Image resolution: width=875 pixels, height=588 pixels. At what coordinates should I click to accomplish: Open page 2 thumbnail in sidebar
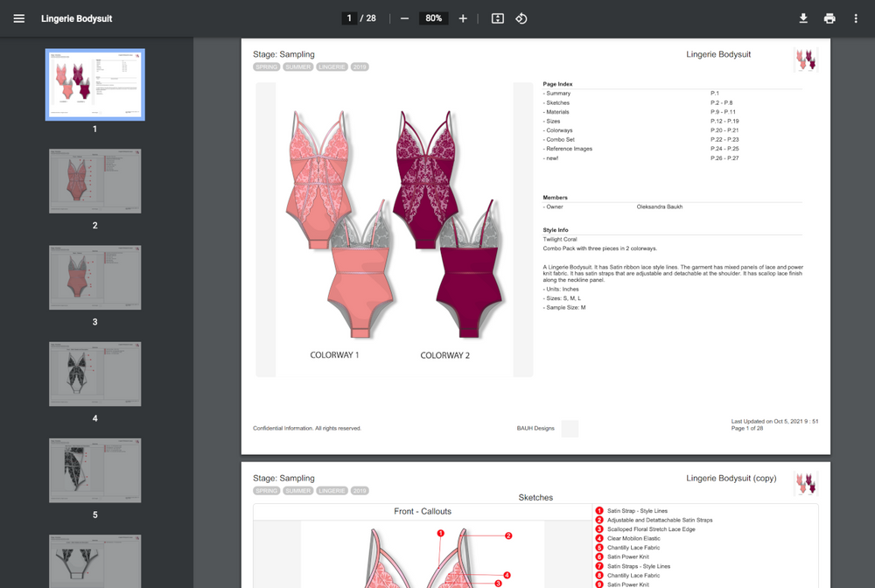(95, 181)
